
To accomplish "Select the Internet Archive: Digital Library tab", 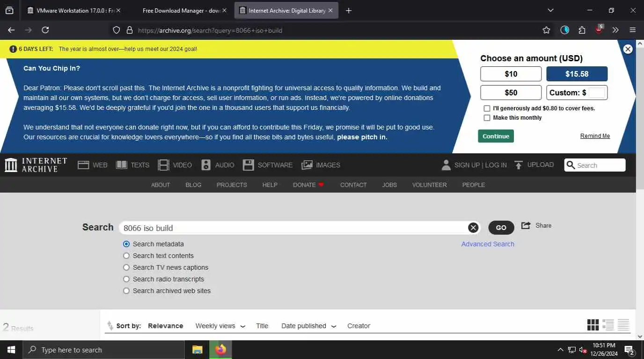I will coord(286,10).
